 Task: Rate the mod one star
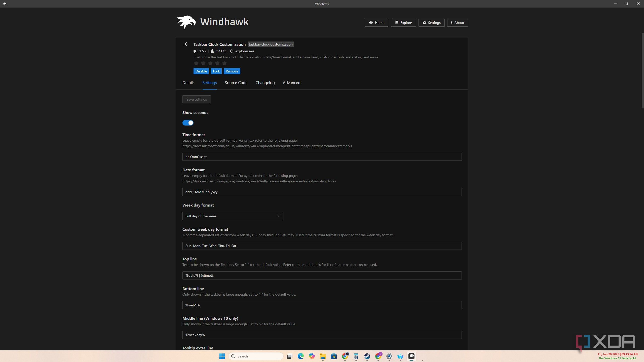(196, 63)
